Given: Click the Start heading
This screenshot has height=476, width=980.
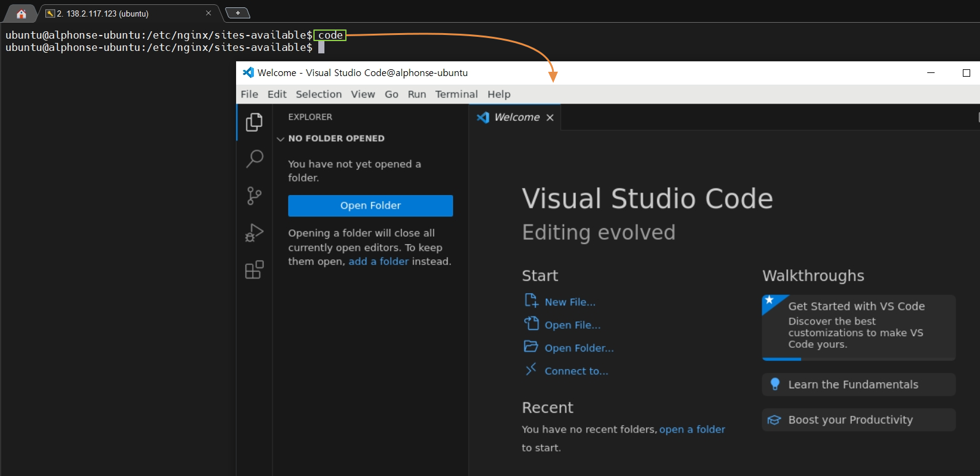Looking at the screenshot, I should pyautogui.click(x=540, y=275).
